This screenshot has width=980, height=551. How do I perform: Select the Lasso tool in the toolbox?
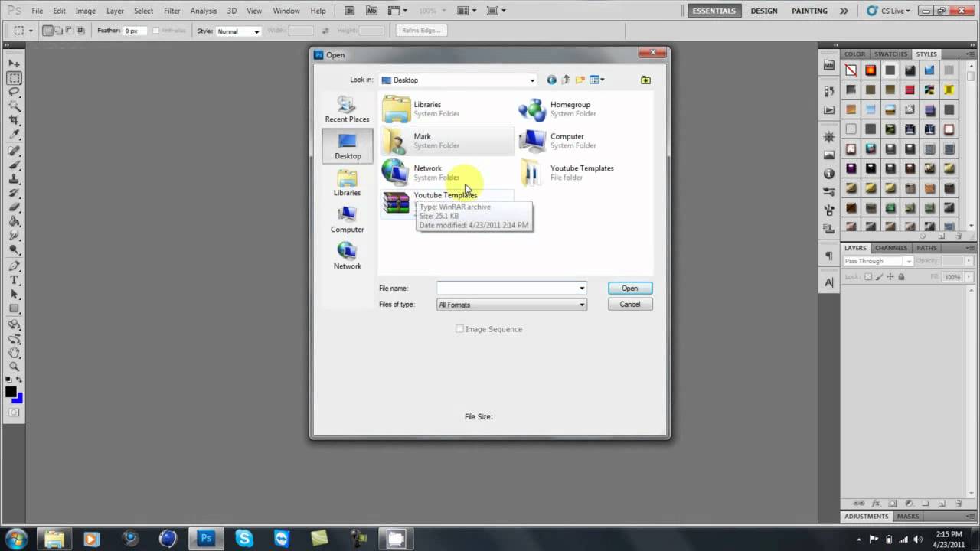tap(15, 93)
